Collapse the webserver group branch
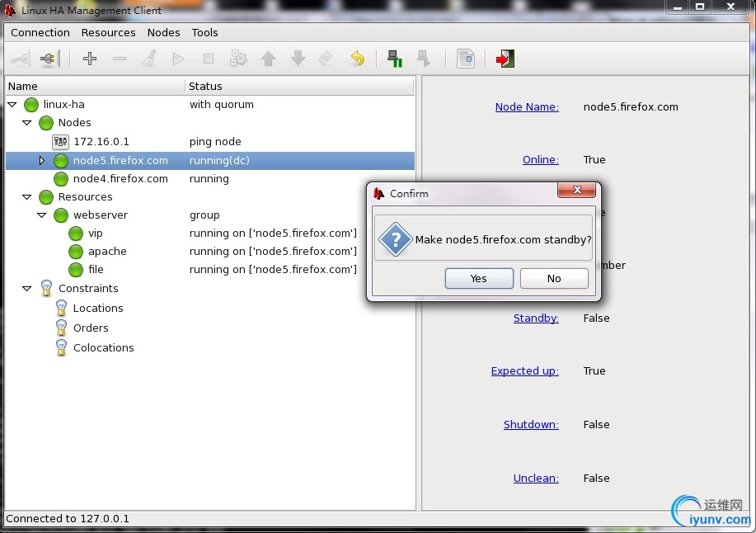Screen dimensions: 756x533 pos(42,215)
